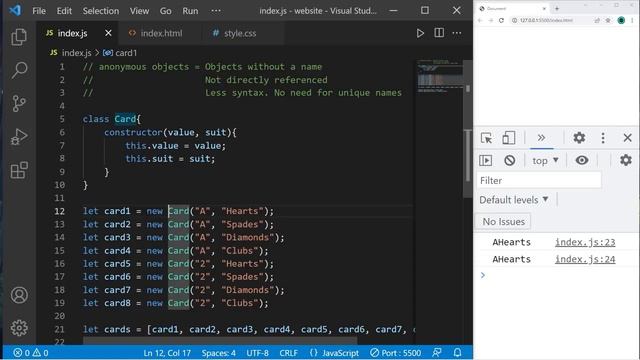The height and width of the screenshot is (360, 640).
Task: Reload the page in the browser
Action: (x=501, y=20)
